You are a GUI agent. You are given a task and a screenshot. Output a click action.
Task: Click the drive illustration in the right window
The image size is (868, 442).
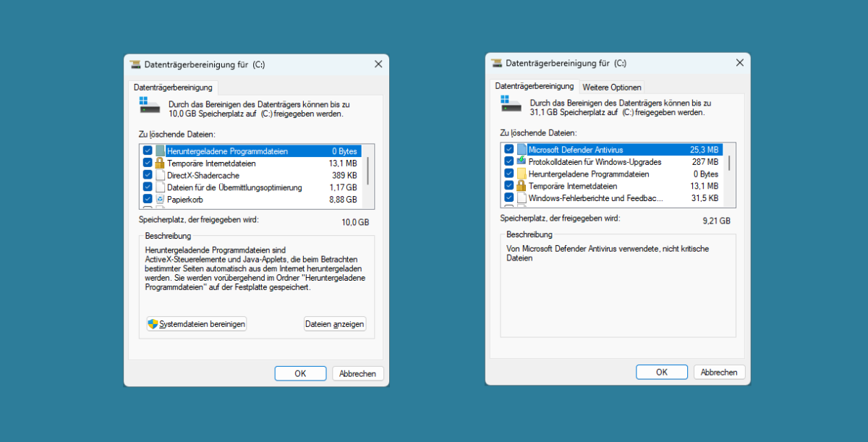(511, 105)
